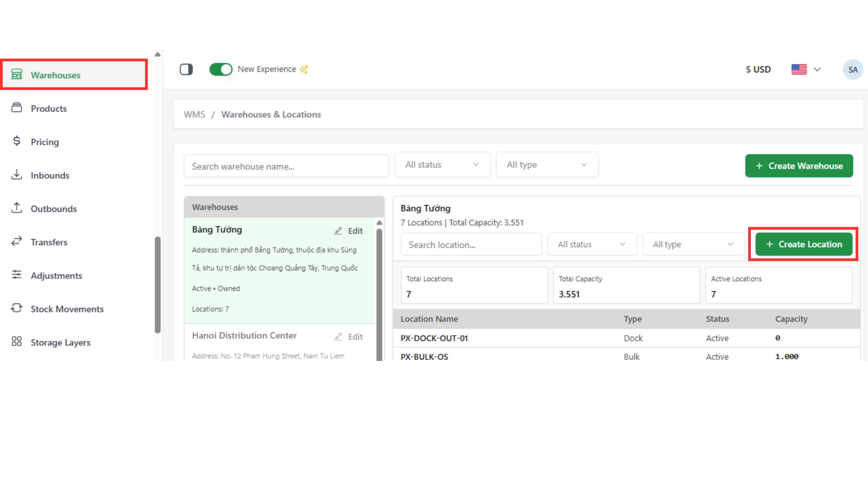Focus the Search warehouse name field

[286, 166]
